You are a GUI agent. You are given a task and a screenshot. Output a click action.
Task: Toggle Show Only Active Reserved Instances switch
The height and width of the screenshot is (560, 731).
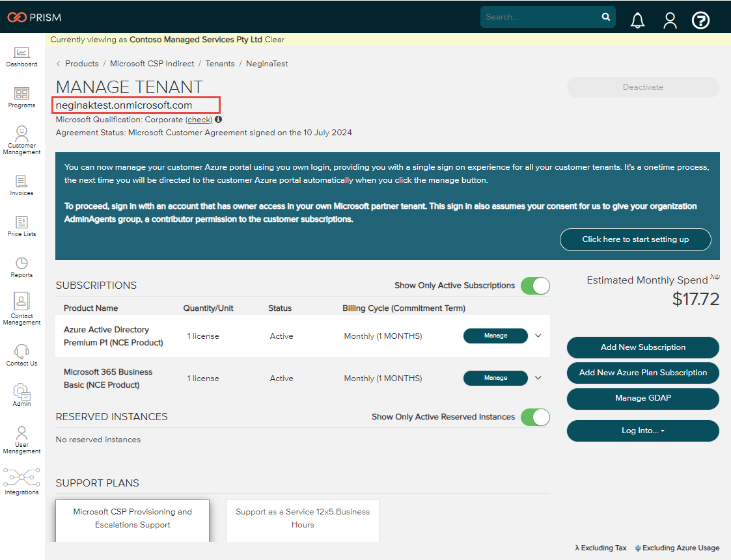(535, 417)
